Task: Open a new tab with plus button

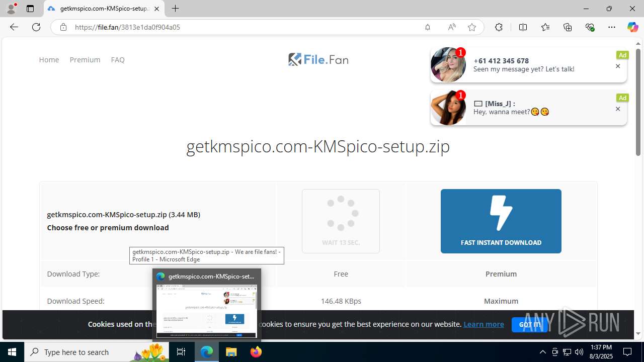Action: pos(175,9)
